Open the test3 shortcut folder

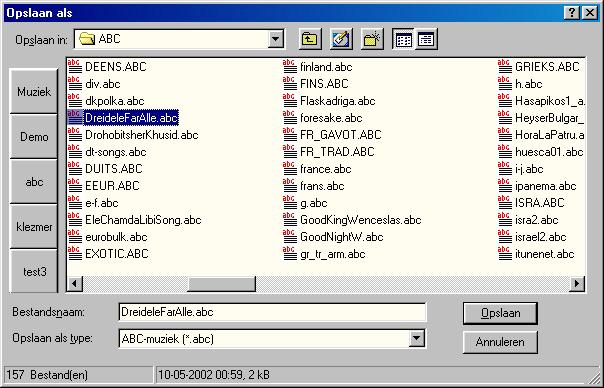[x=34, y=271]
